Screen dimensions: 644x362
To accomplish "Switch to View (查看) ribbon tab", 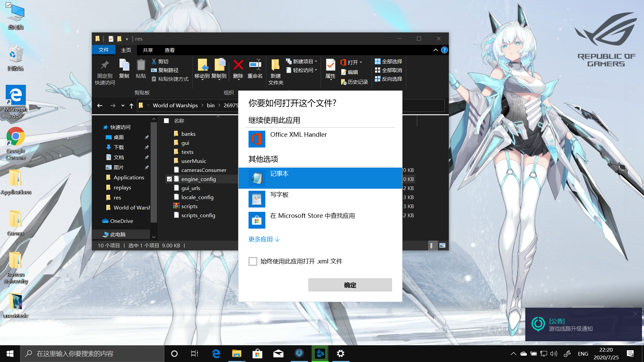I will (x=170, y=50).
